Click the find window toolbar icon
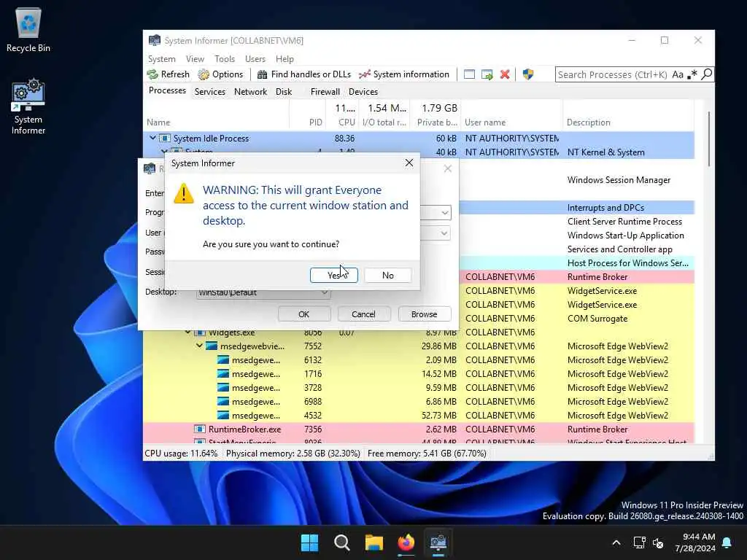 pyautogui.click(x=469, y=74)
